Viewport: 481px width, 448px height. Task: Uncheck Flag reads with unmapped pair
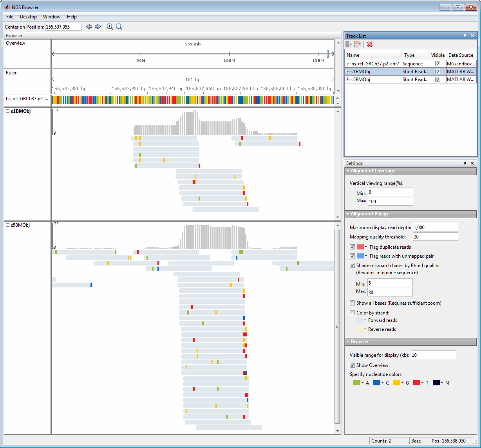click(x=353, y=256)
